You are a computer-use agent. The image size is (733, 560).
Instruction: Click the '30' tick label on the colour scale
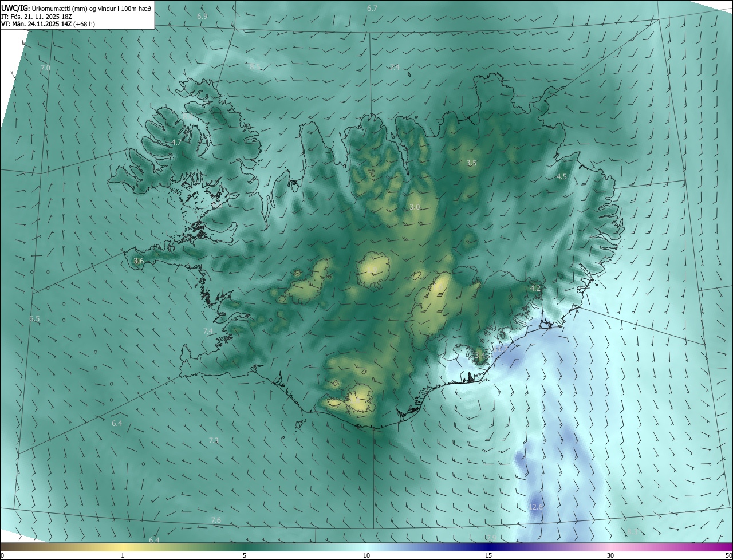tap(610, 556)
